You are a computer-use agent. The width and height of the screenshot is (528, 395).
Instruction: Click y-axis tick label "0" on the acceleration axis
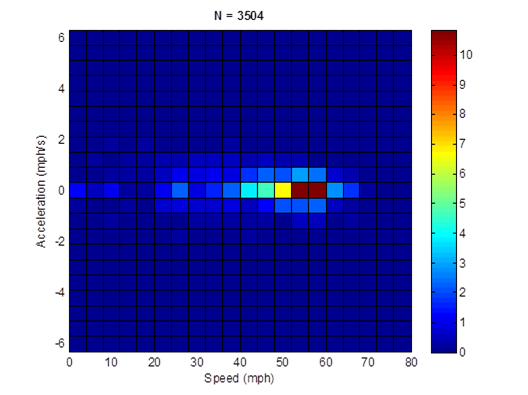pos(61,191)
